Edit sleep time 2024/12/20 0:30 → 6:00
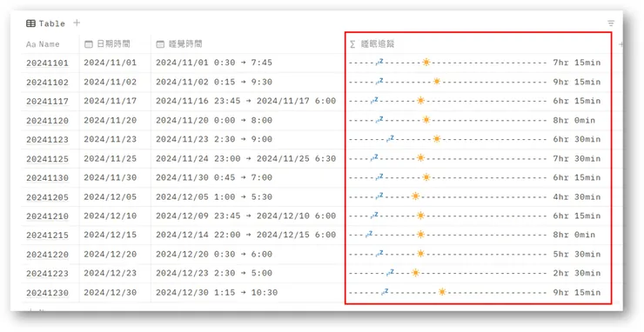 pyautogui.click(x=214, y=254)
